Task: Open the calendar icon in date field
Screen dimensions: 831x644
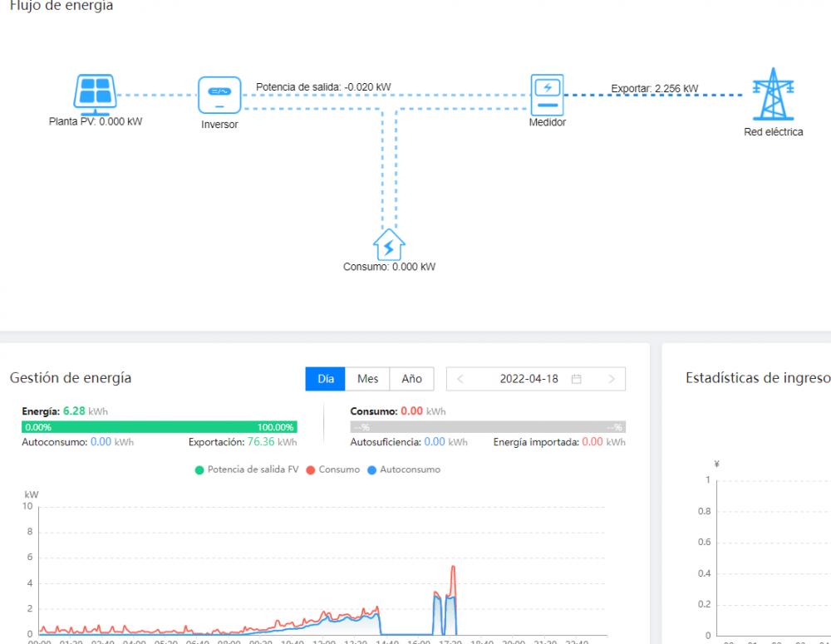Action: [x=577, y=379]
